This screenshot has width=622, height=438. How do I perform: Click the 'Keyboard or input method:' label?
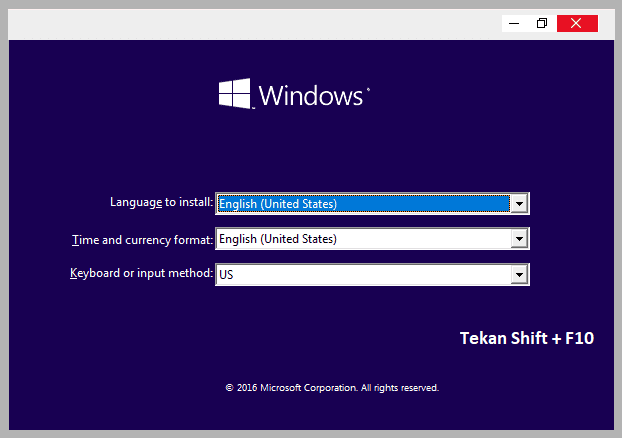tap(141, 273)
